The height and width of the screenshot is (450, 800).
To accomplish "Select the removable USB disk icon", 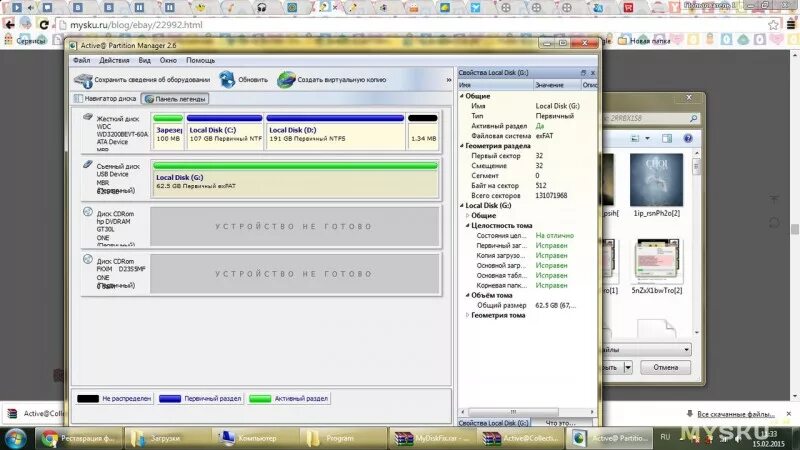I will 88,164.
